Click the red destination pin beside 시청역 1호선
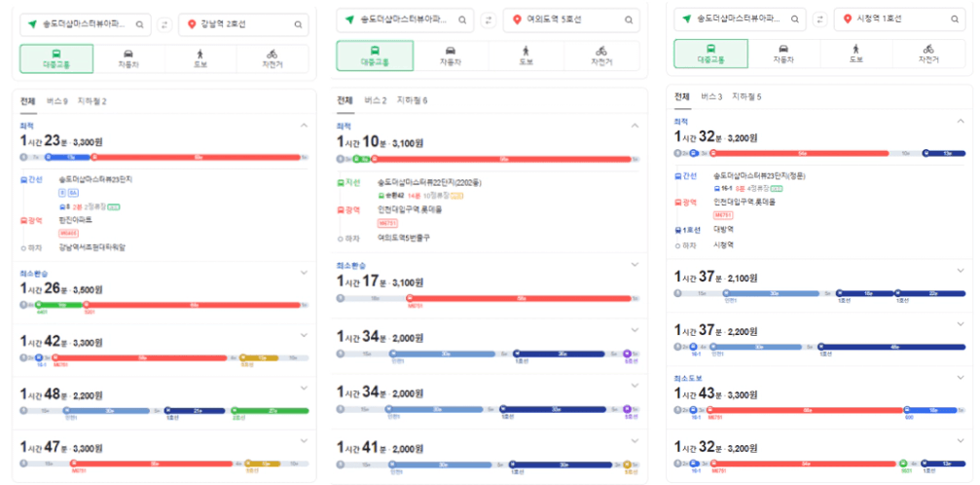This screenshot has width=980, height=485. (x=847, y=19)
